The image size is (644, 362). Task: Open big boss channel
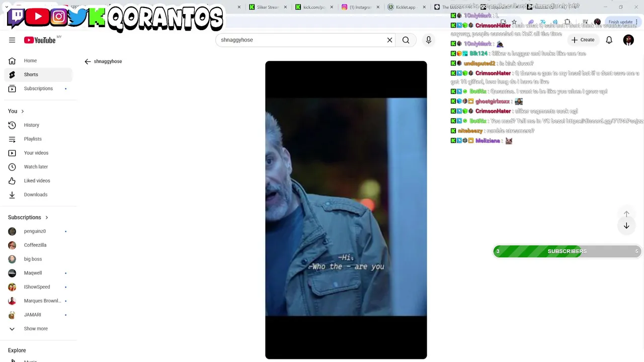[x=38, y=259]
